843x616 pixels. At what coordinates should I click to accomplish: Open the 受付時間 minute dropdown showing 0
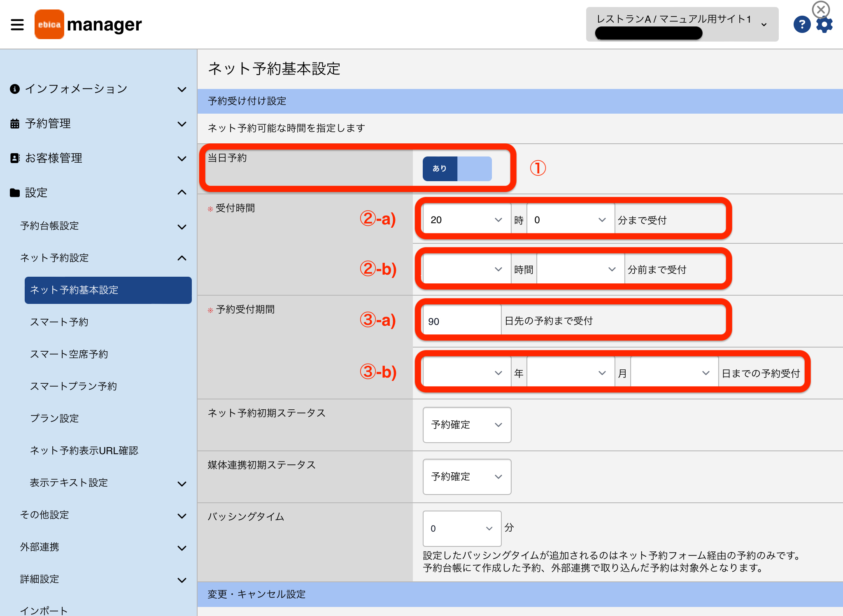pos(571,220)
